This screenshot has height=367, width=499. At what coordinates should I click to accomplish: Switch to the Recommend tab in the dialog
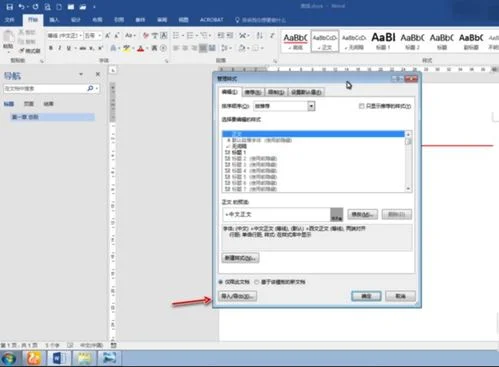(x=253, y=92)
